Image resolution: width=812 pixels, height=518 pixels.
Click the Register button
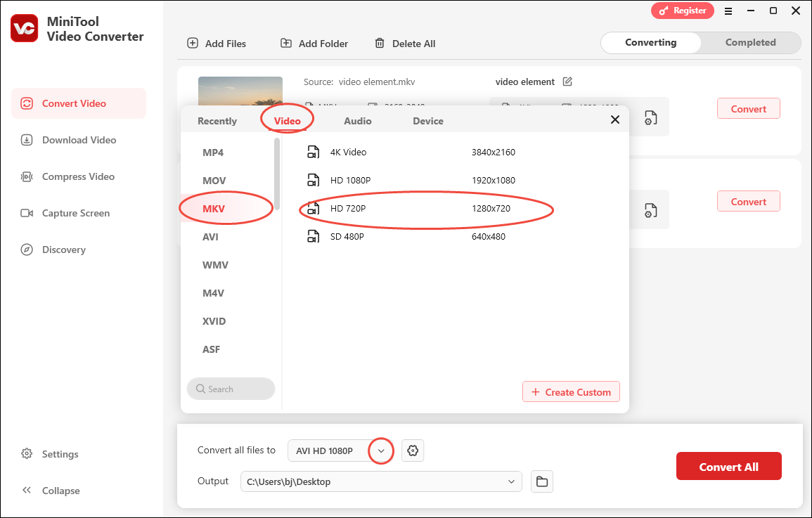(x=683, y=11)
